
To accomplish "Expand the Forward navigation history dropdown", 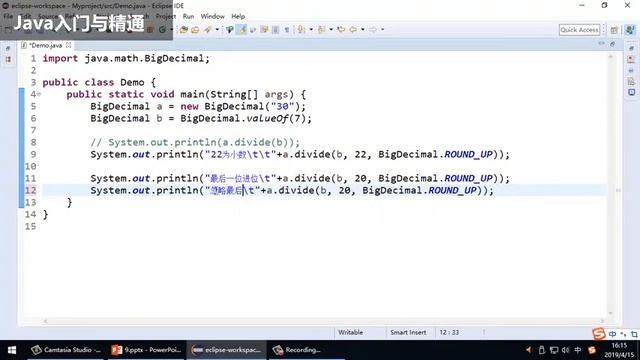I will tap(382, 29).
